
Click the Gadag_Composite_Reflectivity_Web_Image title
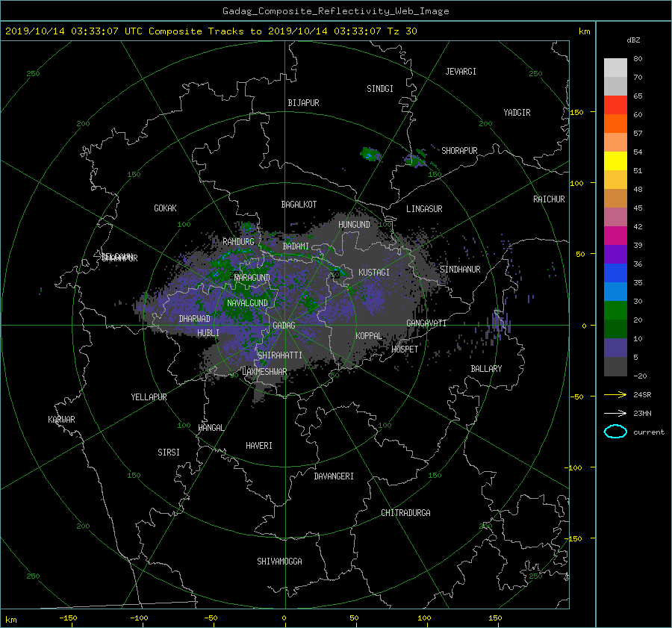(x=335, y=11)
